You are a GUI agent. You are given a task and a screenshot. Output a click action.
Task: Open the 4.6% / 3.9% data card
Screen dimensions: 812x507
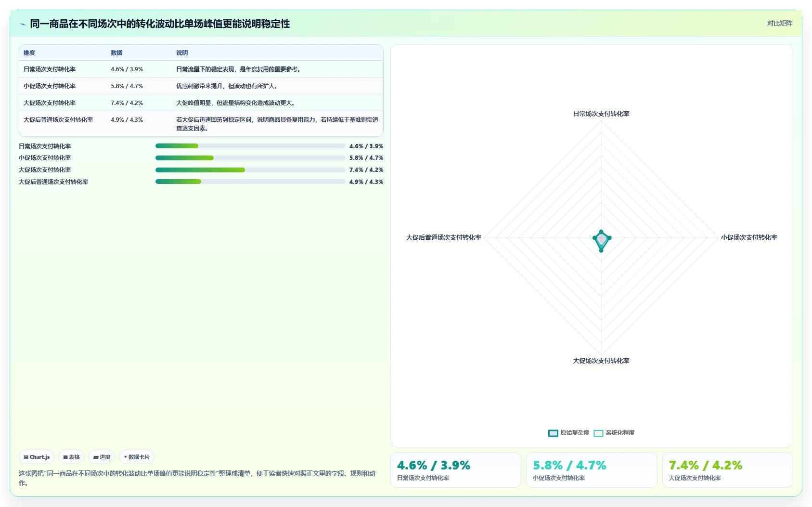point(456,470)
